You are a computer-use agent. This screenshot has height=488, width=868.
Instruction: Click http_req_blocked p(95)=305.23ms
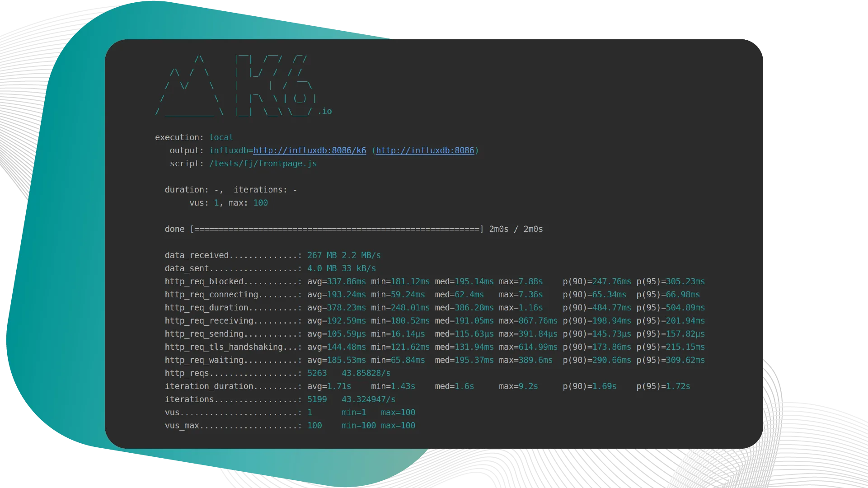click(671, 282)
